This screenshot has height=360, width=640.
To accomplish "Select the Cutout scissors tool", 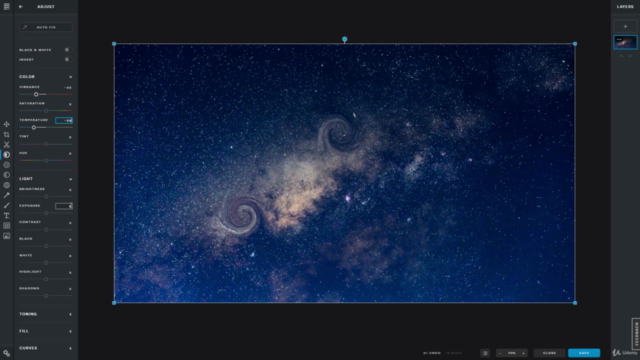I will (7, 144).
